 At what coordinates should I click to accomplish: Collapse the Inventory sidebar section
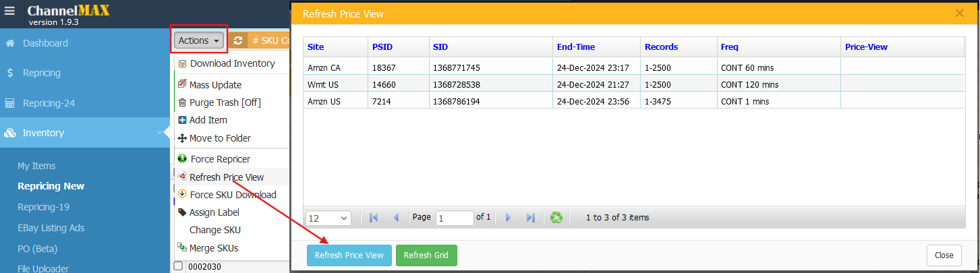[159, 133]
